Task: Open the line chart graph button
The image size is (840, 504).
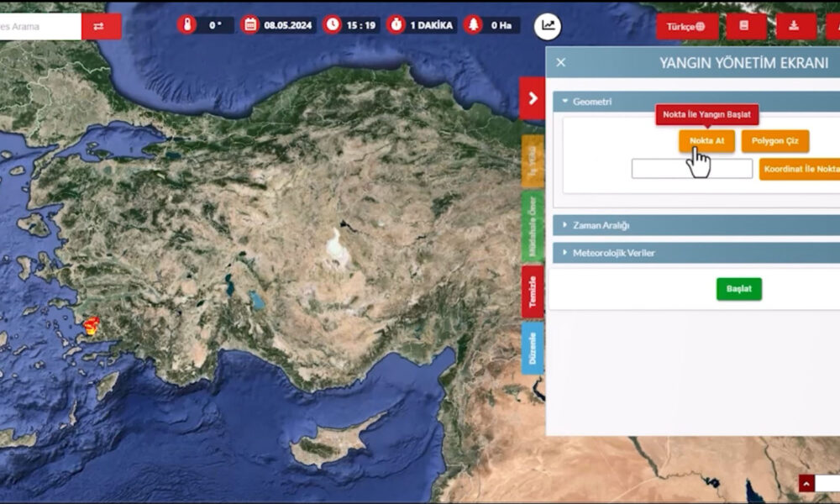Action: tap(548, 25)
